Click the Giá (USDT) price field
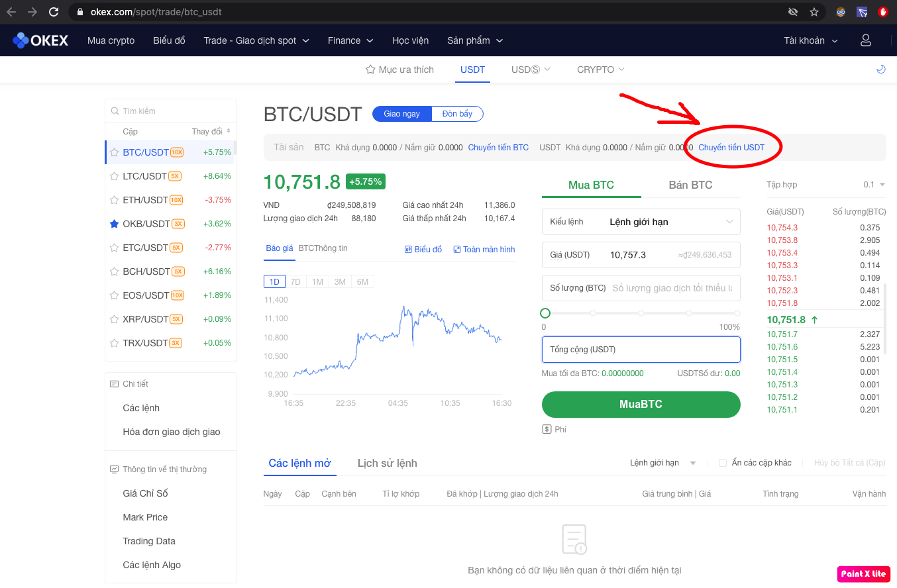The width and height of the screenshot is (897, 588). tap(641, 255)
